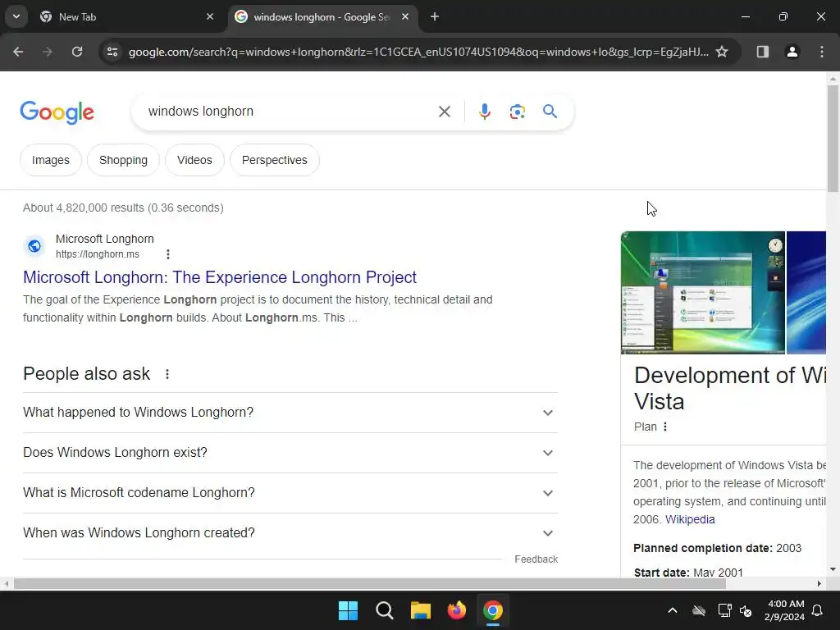Click the https://longhorn.ms URL text
Viewport: 840px width, 630px height.
click(x=98, y=254)
